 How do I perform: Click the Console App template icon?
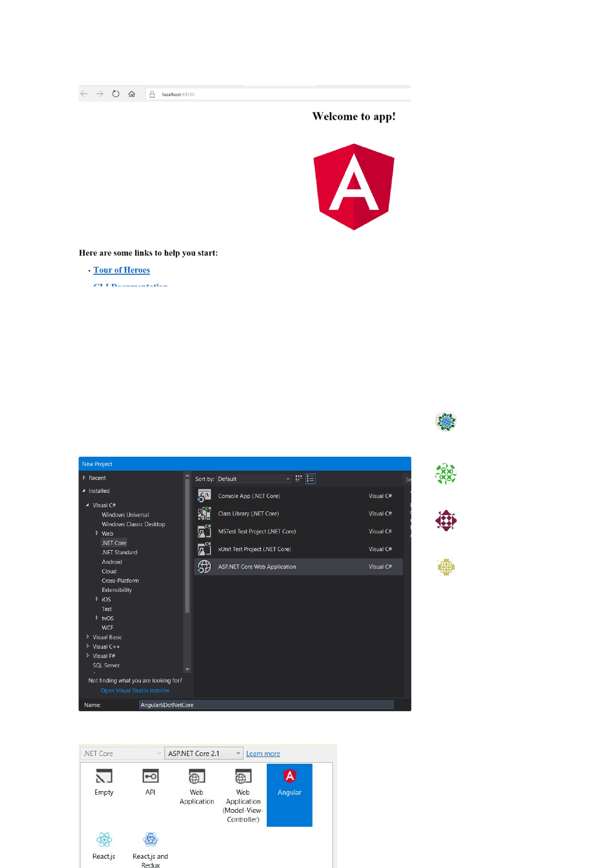pyautogui.click(x=204, y=496)
